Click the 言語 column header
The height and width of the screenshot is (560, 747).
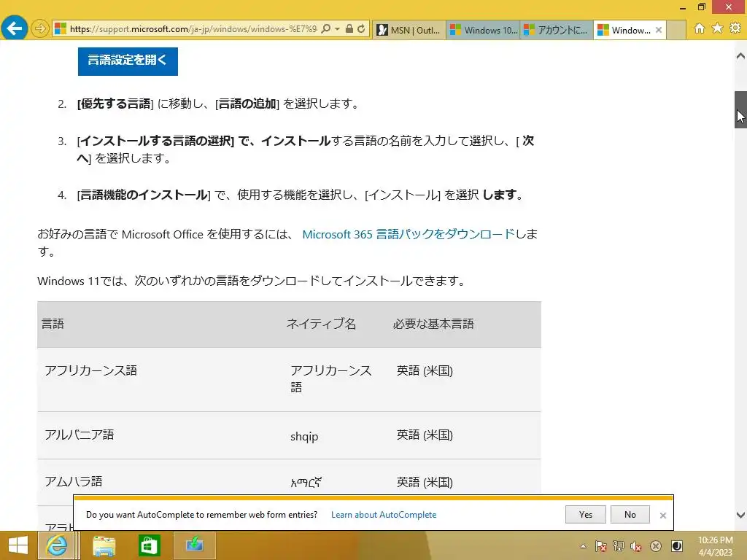click(53, 324)
